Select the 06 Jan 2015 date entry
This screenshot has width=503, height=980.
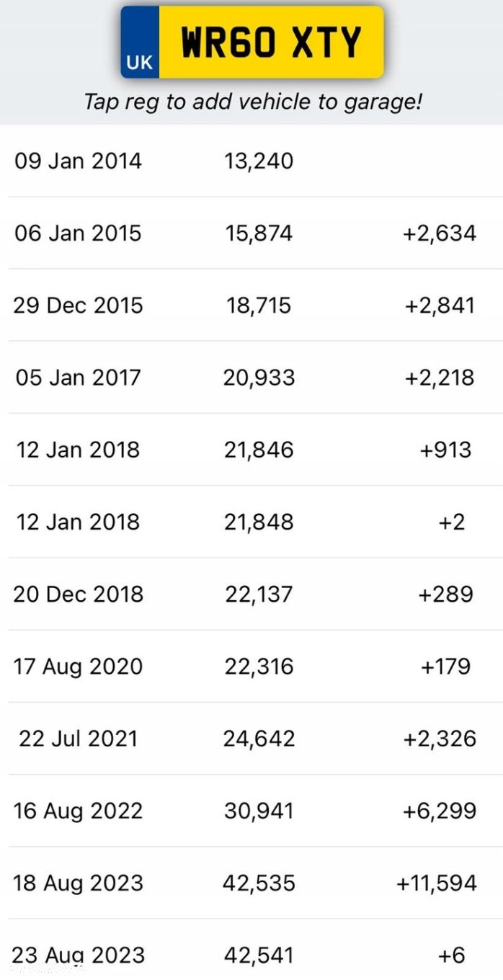pyautogui.click(x=78, y=233)
